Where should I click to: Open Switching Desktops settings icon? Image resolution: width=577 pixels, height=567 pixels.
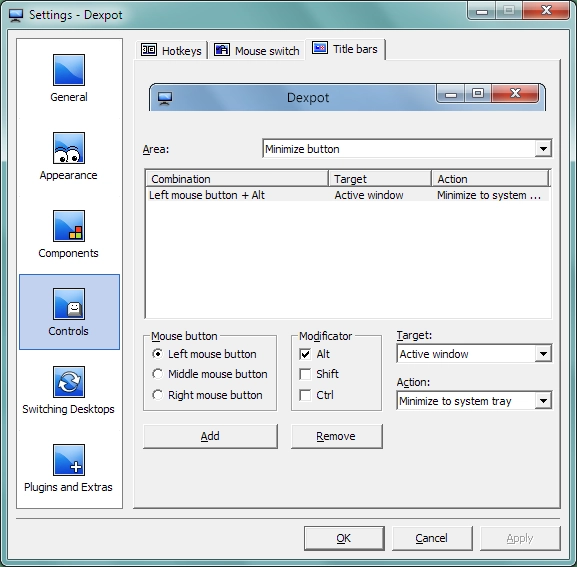[x=69, y=382]
